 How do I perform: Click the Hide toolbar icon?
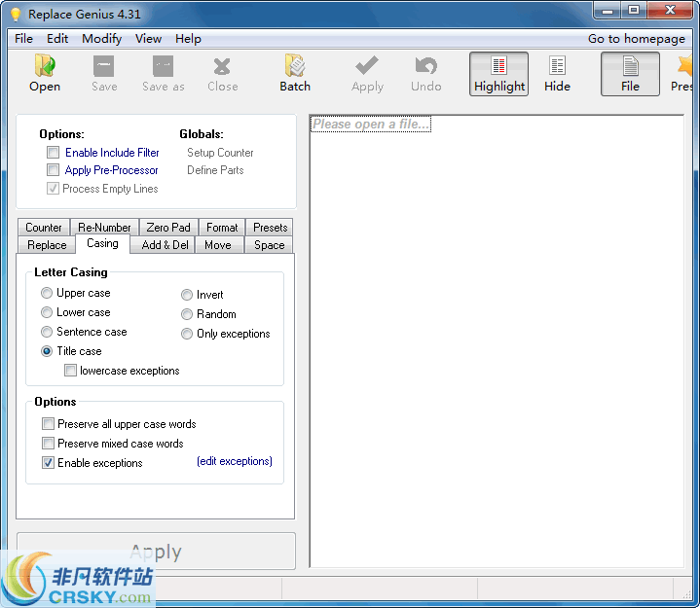point(557,74)
